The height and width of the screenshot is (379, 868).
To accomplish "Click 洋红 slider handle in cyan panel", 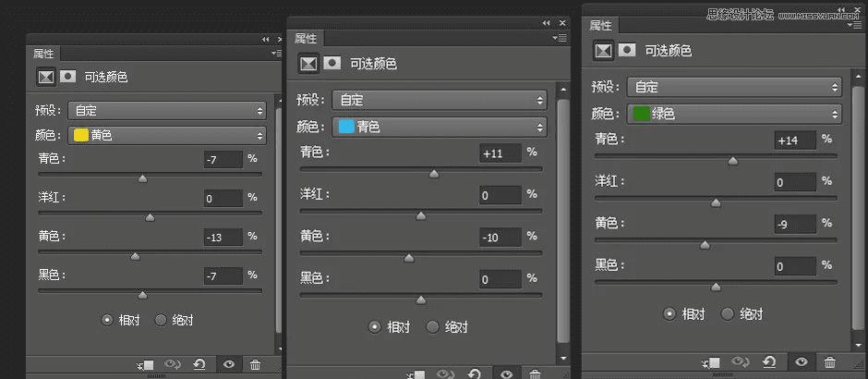I will point(421,215).
